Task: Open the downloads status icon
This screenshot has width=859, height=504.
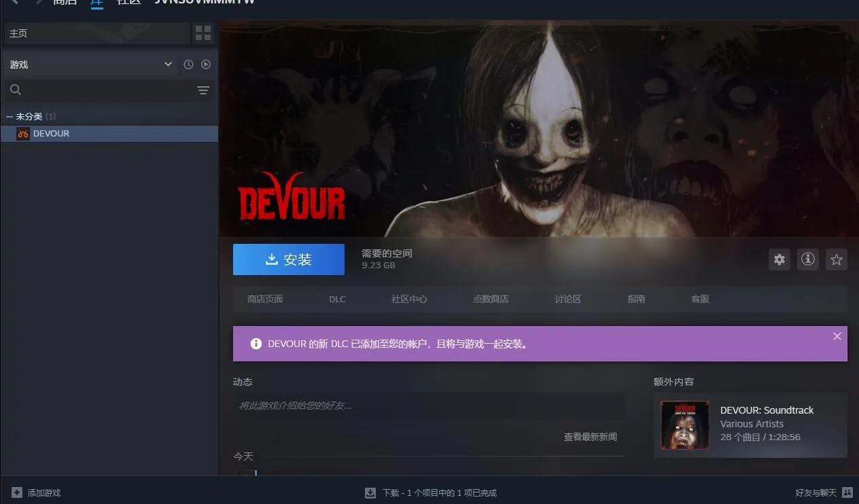Action: pos(370,492)
